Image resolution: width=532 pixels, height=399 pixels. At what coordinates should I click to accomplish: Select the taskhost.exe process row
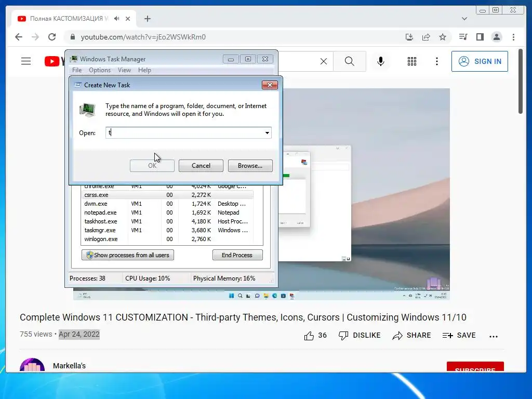point(167,221)
